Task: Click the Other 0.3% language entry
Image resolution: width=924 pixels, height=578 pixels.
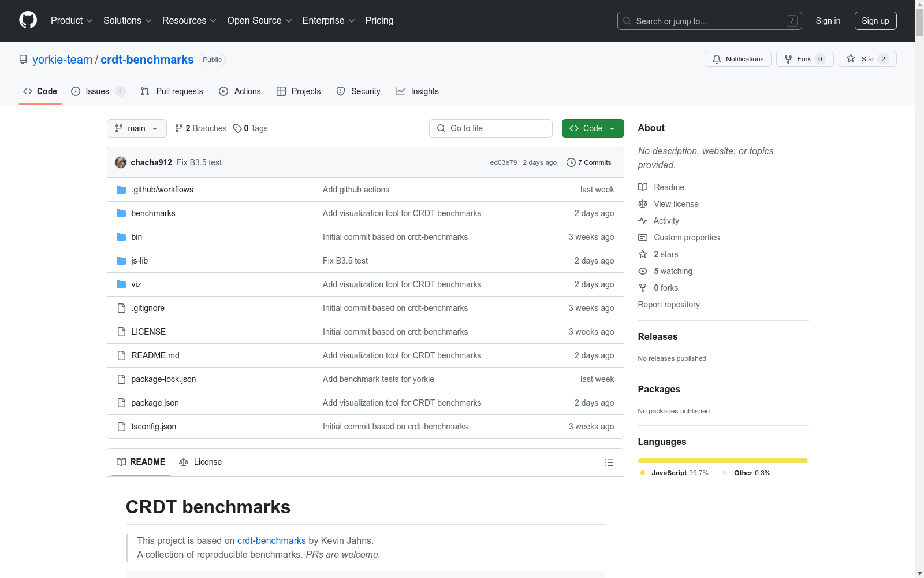Action: pyautogui.click(x=746, y=473)
